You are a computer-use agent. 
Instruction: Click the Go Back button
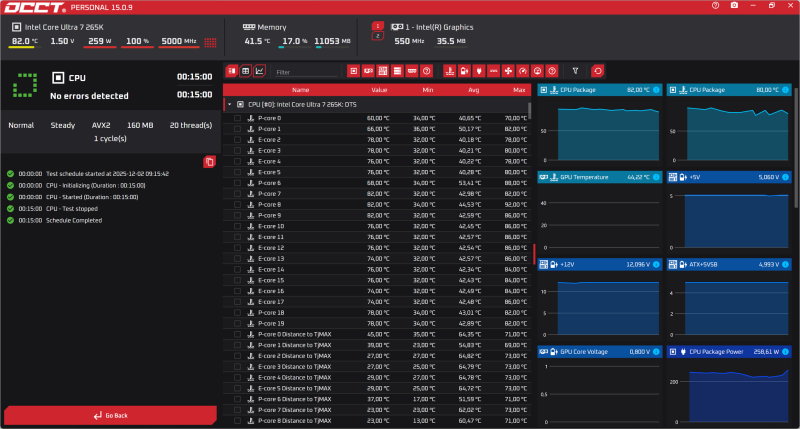click(x=110, y=415)
